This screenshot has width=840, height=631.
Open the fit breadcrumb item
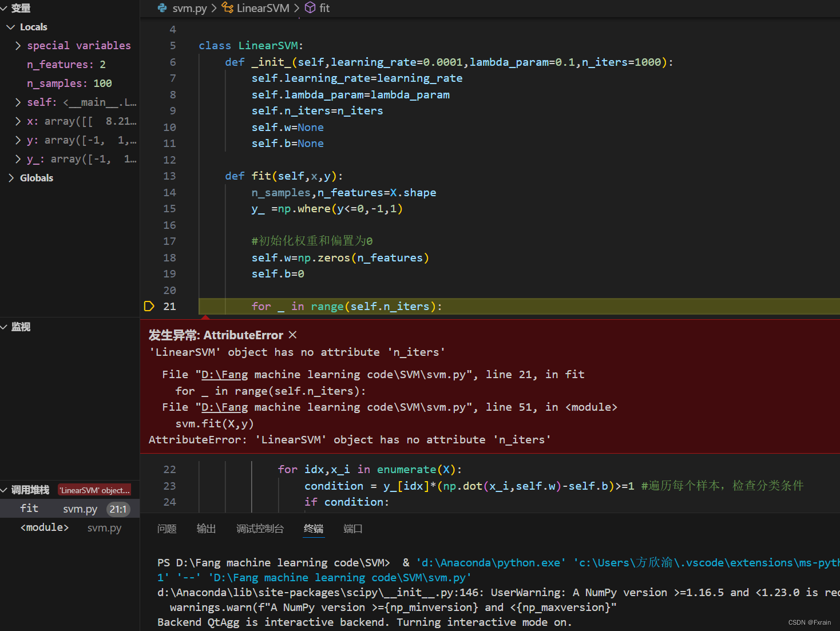(324, 8)
